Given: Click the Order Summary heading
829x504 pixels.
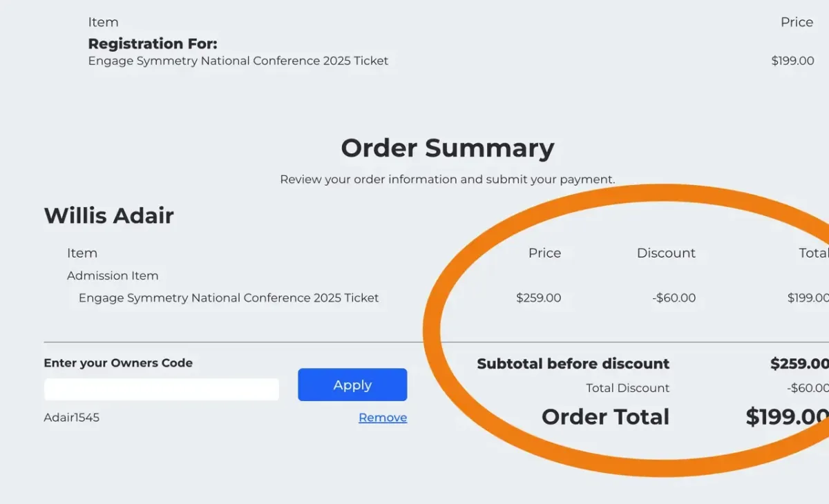Looking at the screenshot, I should pos(447,148).
